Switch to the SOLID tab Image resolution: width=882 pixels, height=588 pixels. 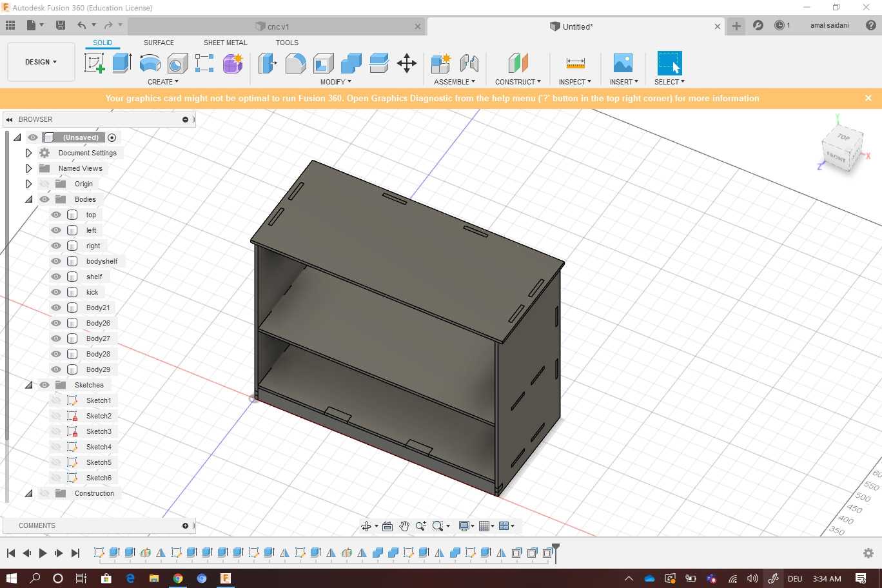click(x=103, y=43)
